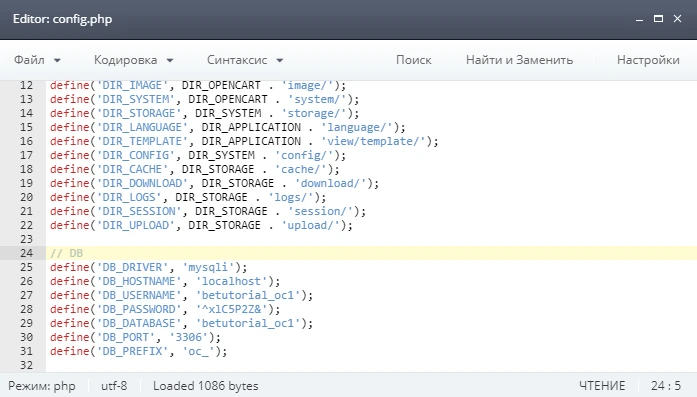Click the 'download/' string value
This screenshot has width=697, height=397.
330,183
